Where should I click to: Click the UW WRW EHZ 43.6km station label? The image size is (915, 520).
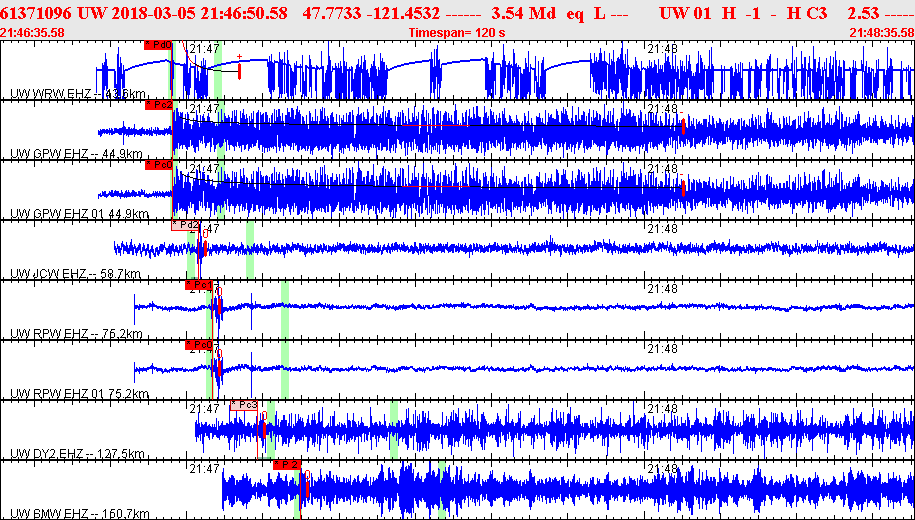point(78,94)
